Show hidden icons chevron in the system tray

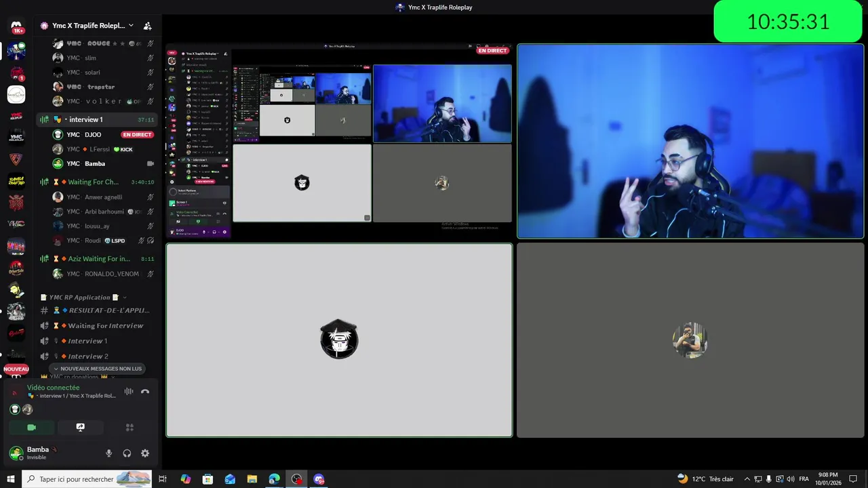747,479
